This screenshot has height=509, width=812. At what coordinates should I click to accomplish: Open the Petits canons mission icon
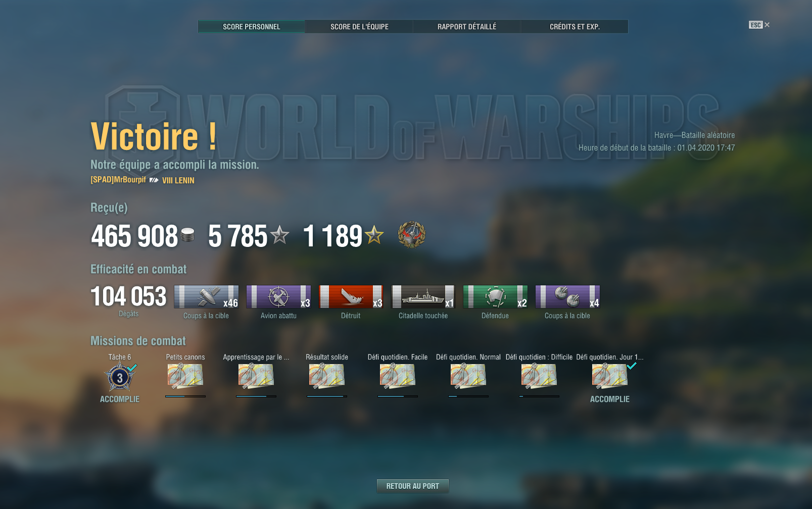[185, 377]
